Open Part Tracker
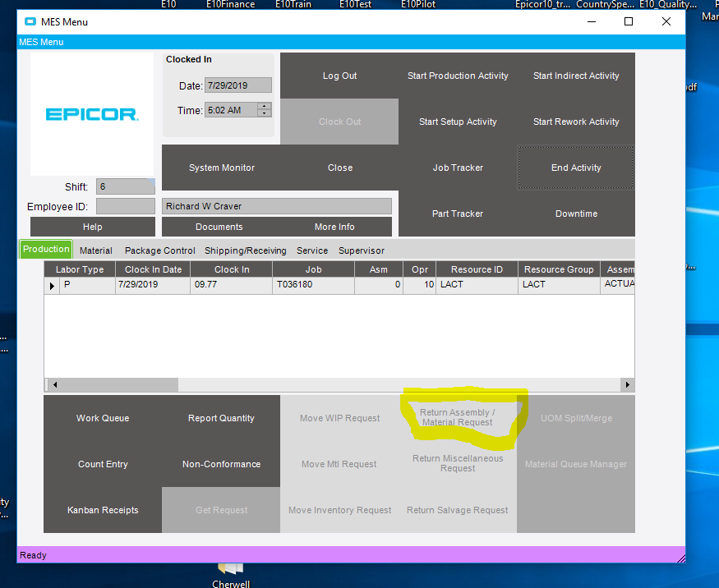 tap(458, 214)
